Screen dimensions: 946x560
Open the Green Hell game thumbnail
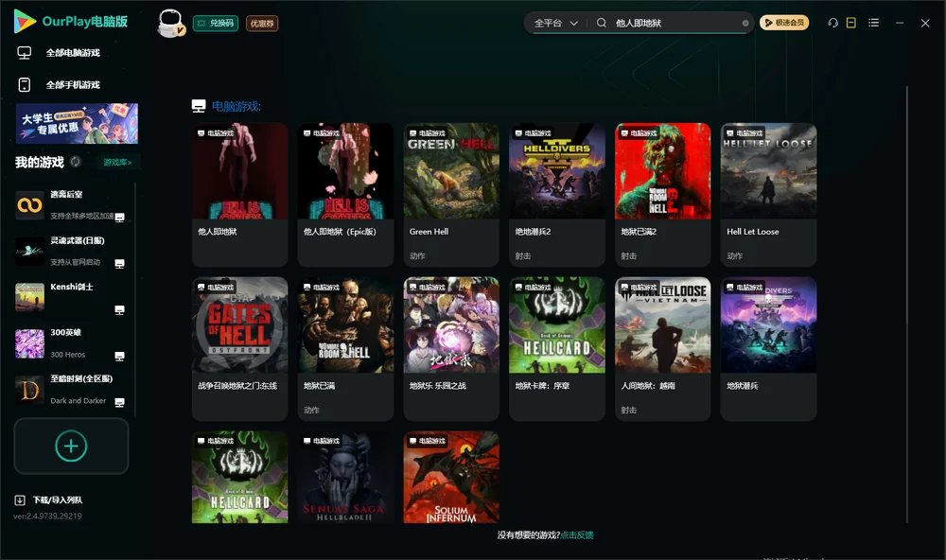(451, 171)
